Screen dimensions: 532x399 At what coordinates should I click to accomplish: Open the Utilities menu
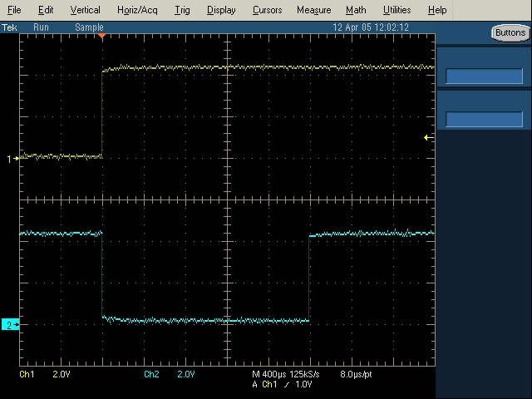tap(397, 10)
